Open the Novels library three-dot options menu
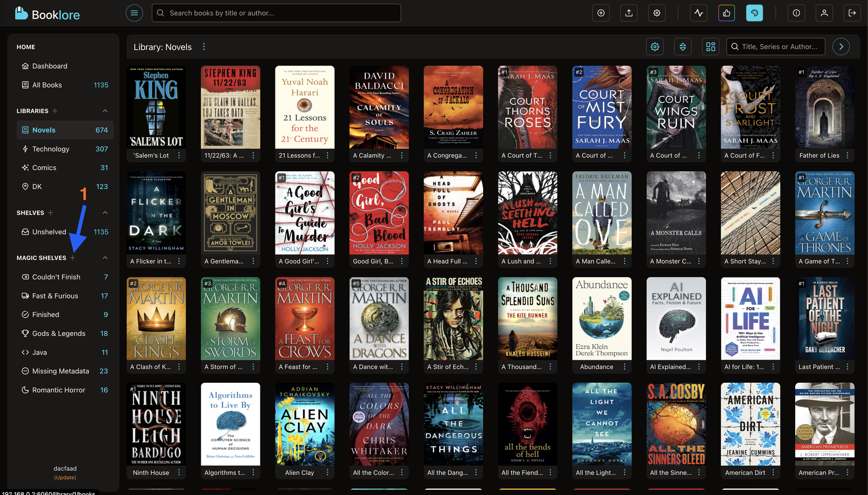Image resolution: width=868 pixels, height=495 pixels. (x=204, y=47)
